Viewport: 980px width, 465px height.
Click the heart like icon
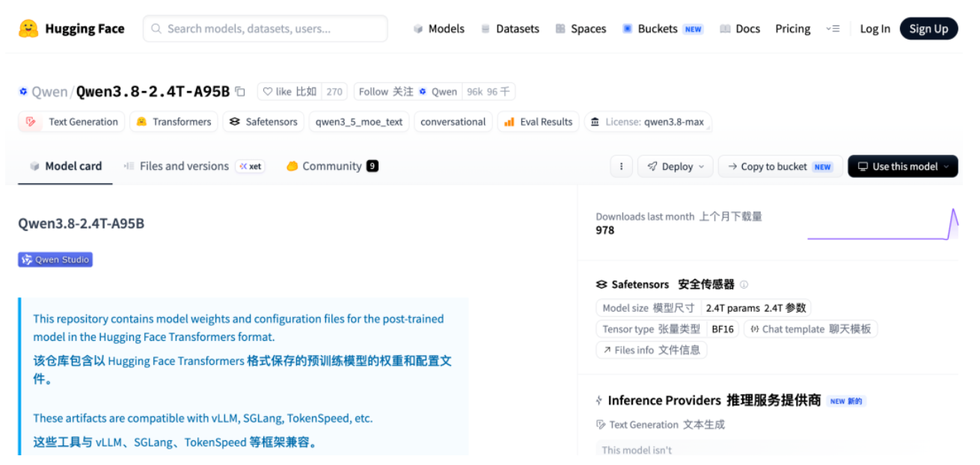(x=268, y=91)
